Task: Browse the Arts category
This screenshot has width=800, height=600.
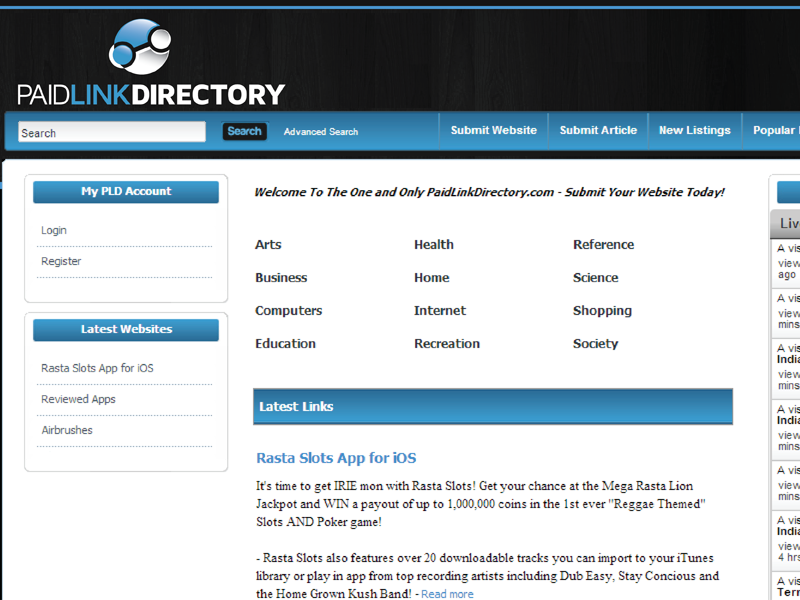Action: tap(268, 244)
